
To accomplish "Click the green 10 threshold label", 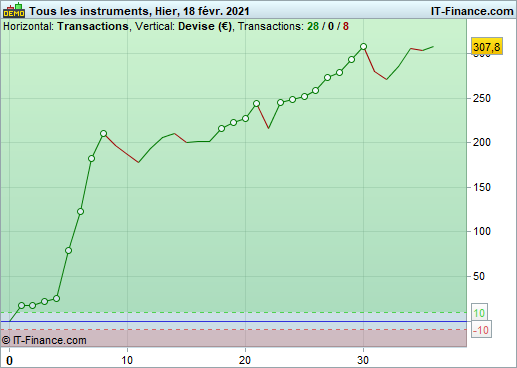I will (x=479, y=313).
